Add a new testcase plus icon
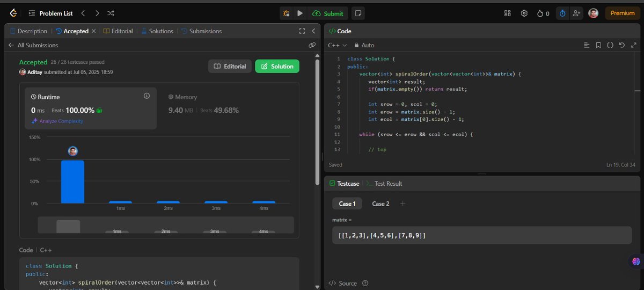Viewport: 644px width, 290px height. point(403,204)
